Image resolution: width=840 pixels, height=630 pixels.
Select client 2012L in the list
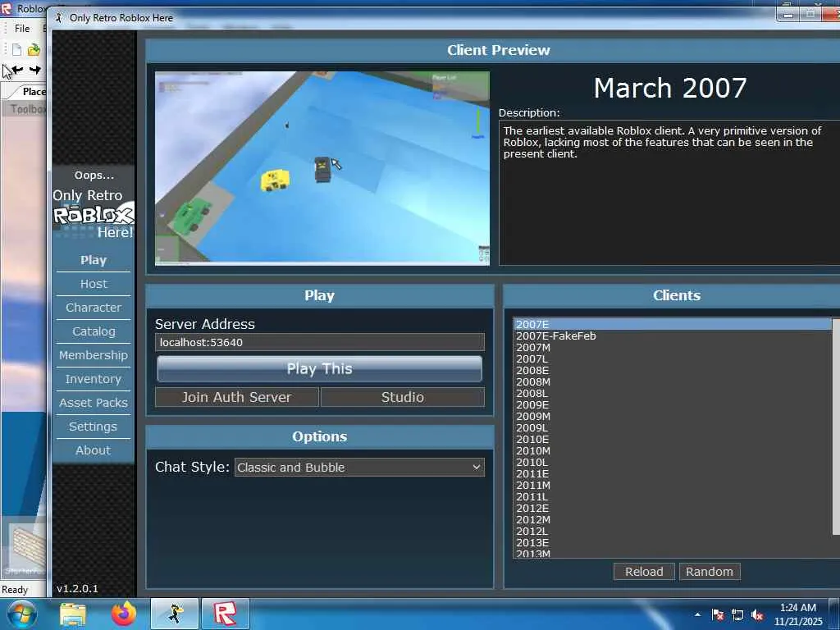[673, 531]
